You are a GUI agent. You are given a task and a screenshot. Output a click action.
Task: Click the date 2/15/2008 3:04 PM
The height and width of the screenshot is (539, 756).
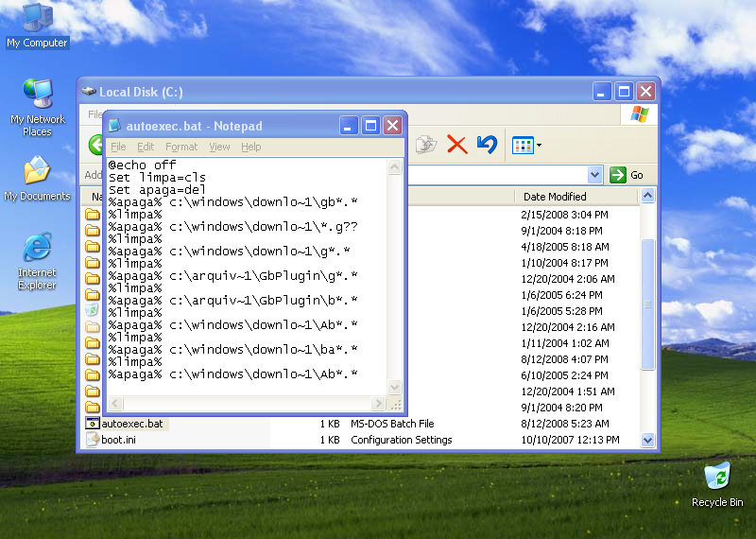coord(564,215)
